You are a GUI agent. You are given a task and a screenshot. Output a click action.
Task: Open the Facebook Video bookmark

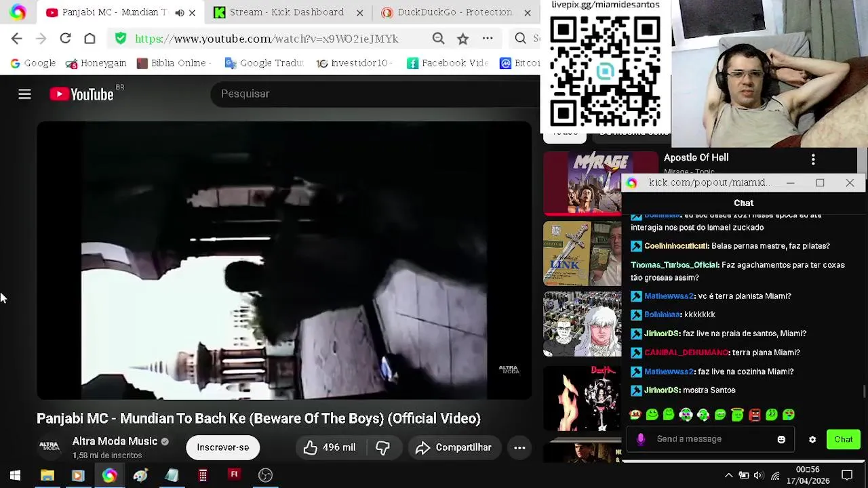pyautogui.click(x=448, y=63)
